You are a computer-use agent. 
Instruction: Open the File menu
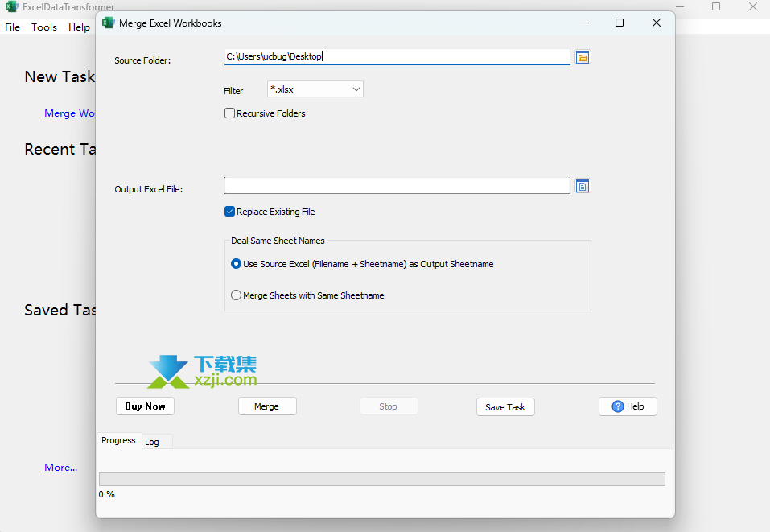tap(12, 27)
